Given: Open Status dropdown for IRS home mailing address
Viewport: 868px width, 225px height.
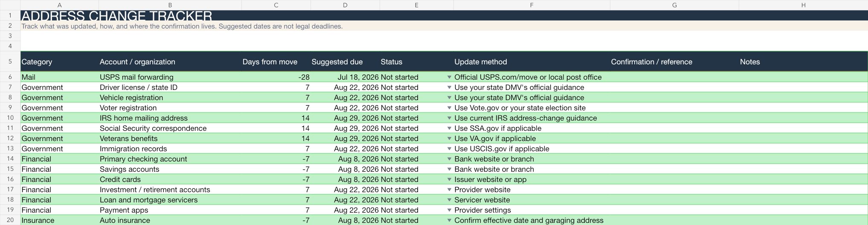Looking at the screenshot, I should [x=449, y=118].
